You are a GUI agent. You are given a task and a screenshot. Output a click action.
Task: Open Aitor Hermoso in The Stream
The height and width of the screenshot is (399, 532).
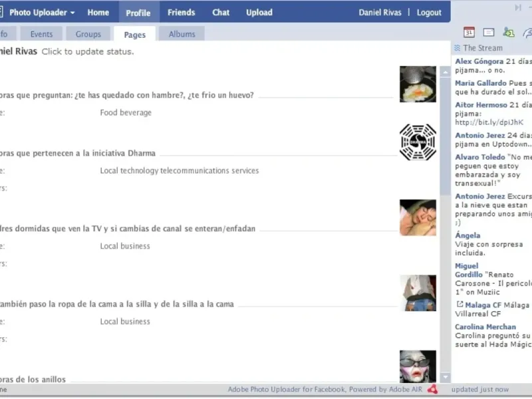(x=481, y=105)
